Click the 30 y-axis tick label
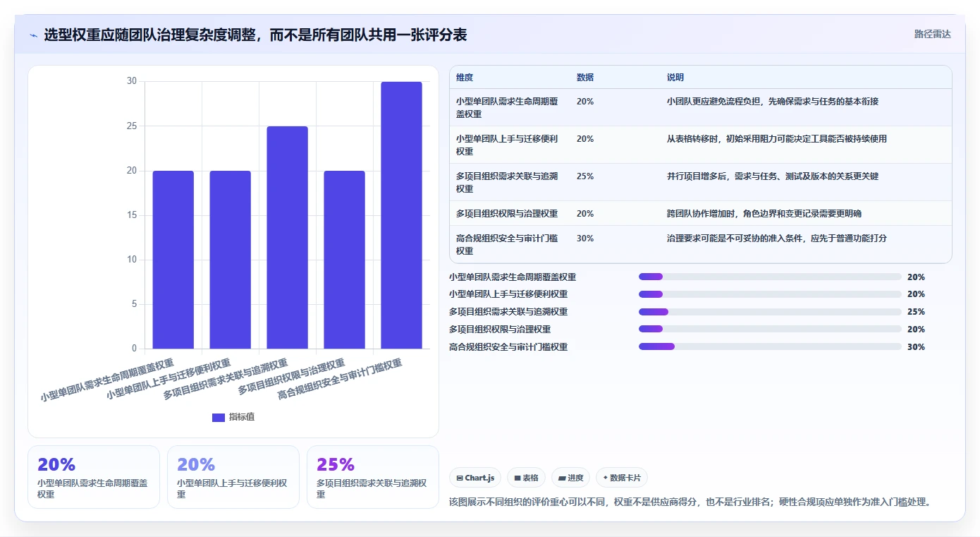 pyautogui.click(x=132, y=81)
